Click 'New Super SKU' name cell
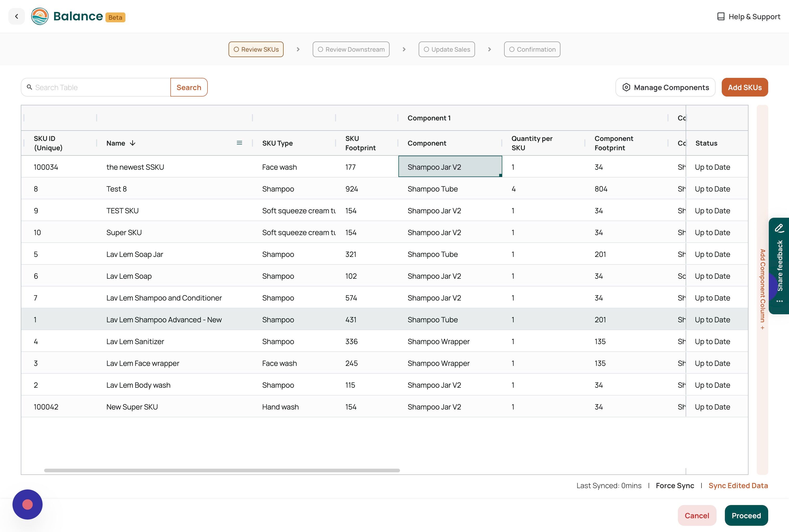Viewport: 789px width, 532px height. click(x=175, y=406)
